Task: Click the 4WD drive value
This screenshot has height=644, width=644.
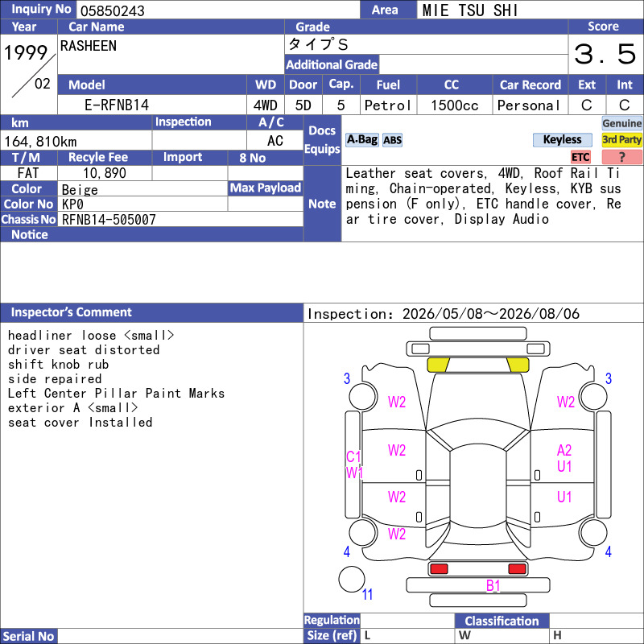Action: click(266, 105)
